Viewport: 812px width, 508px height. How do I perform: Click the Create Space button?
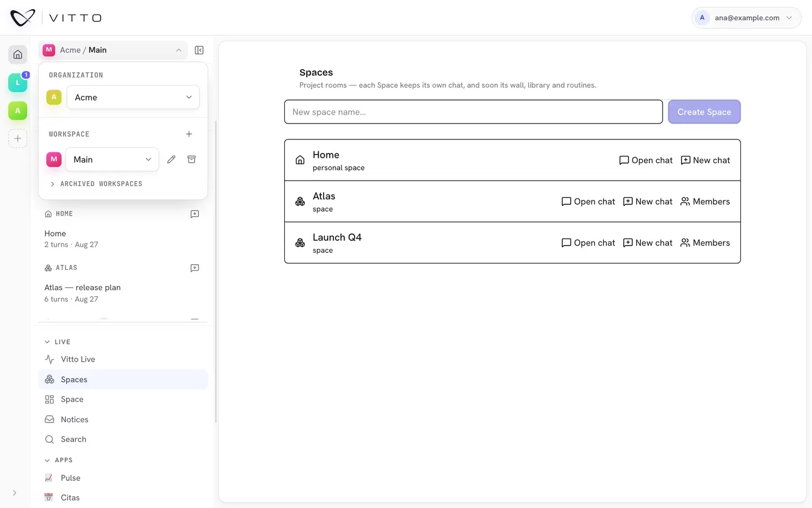point(704,112)
